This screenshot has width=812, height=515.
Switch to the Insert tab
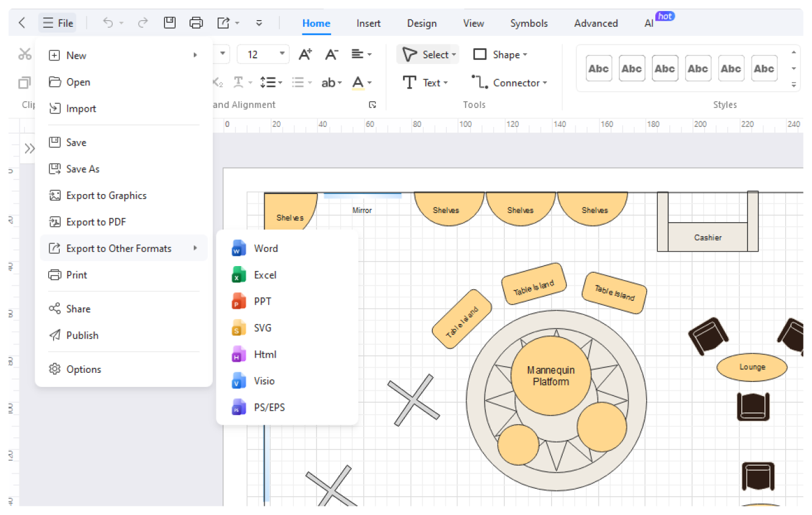coord(369,23)
